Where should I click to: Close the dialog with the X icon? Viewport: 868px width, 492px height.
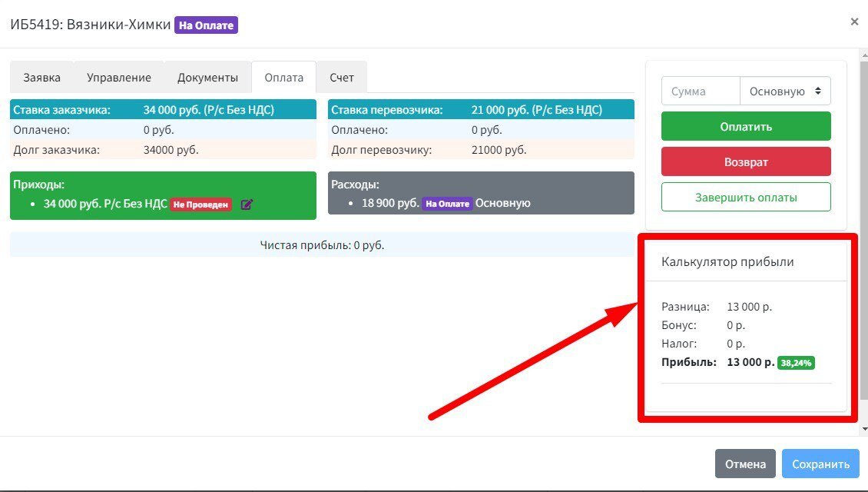pyautogui.click(x=854, y=22)
